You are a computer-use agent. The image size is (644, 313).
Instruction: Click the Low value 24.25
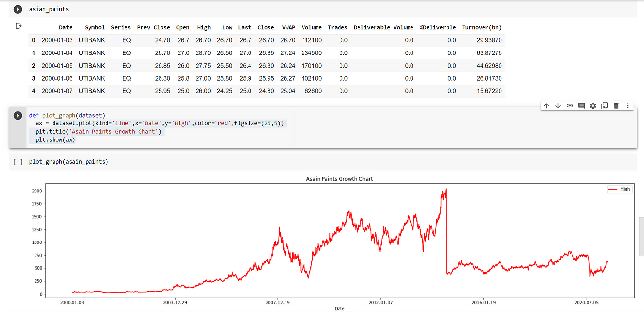pyautogui.click(x=224, y=91)
